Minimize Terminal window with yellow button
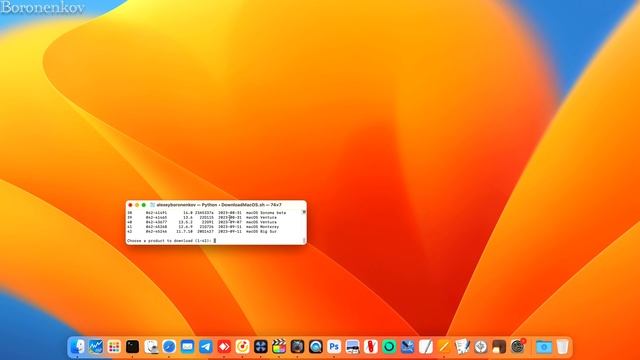This screenshot has width=640, height=360. point(137,205)
